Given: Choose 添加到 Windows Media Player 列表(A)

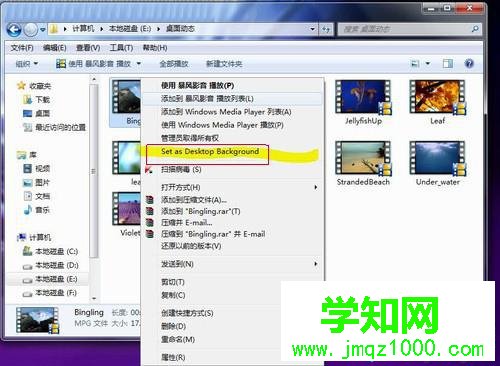Looking at the screenshot, I should click(x=233, y=112).
